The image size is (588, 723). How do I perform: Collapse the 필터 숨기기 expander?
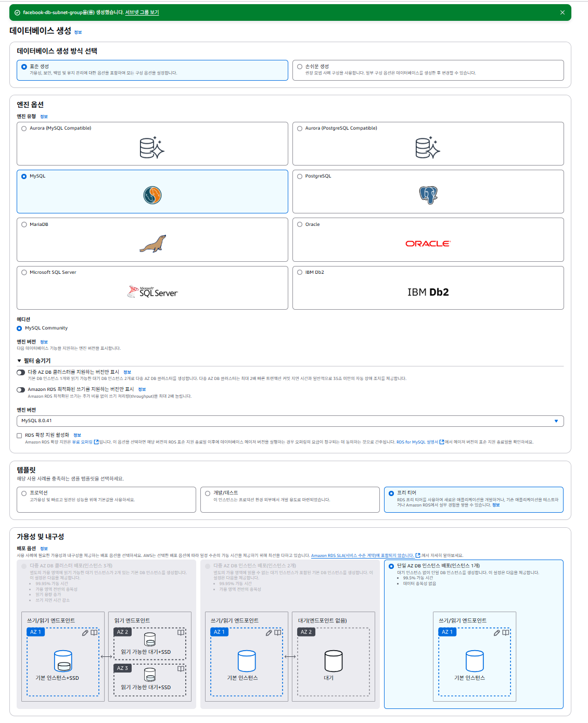click(34, 361)
